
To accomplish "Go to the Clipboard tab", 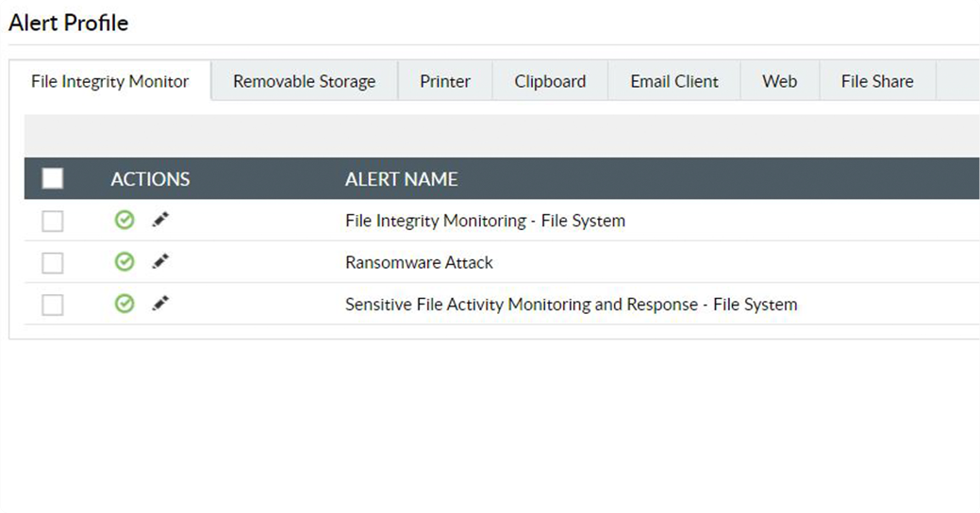I will tap(550, 81).
